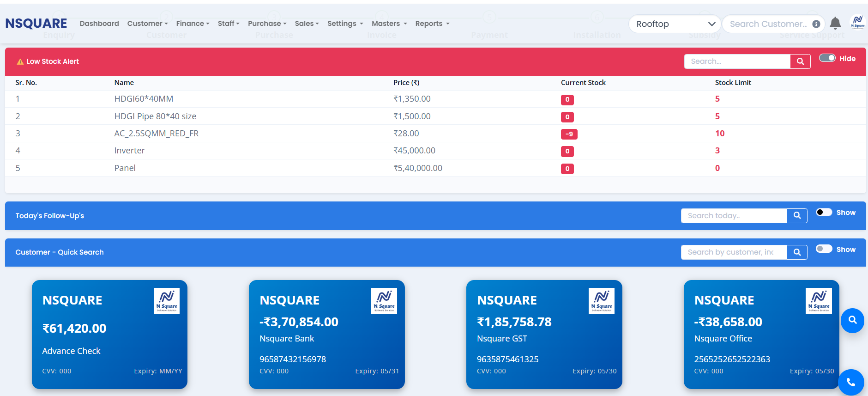Open the floating blue search button
This screenshot has height=396, width=868.
click(852, 320)
